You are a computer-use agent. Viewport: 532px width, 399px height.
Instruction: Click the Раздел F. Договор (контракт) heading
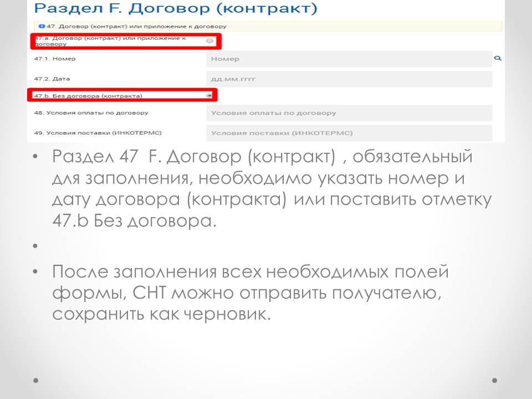(176, 8)
